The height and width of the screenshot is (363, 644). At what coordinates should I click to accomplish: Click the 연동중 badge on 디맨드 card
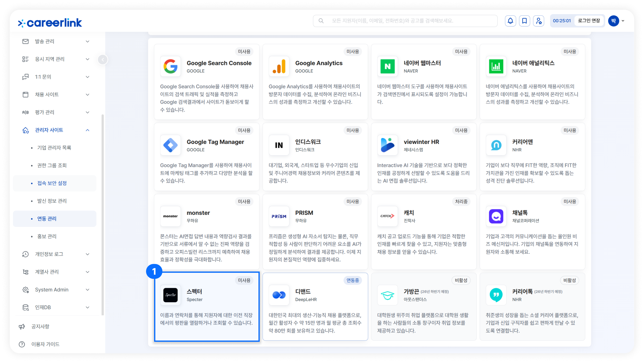point(353,281)
